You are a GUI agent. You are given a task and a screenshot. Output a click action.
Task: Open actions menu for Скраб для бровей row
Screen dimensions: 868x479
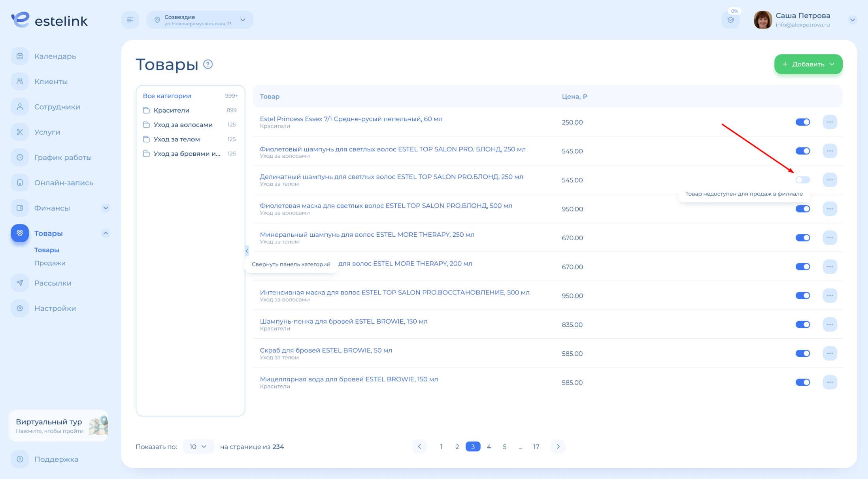pos(830,353)
